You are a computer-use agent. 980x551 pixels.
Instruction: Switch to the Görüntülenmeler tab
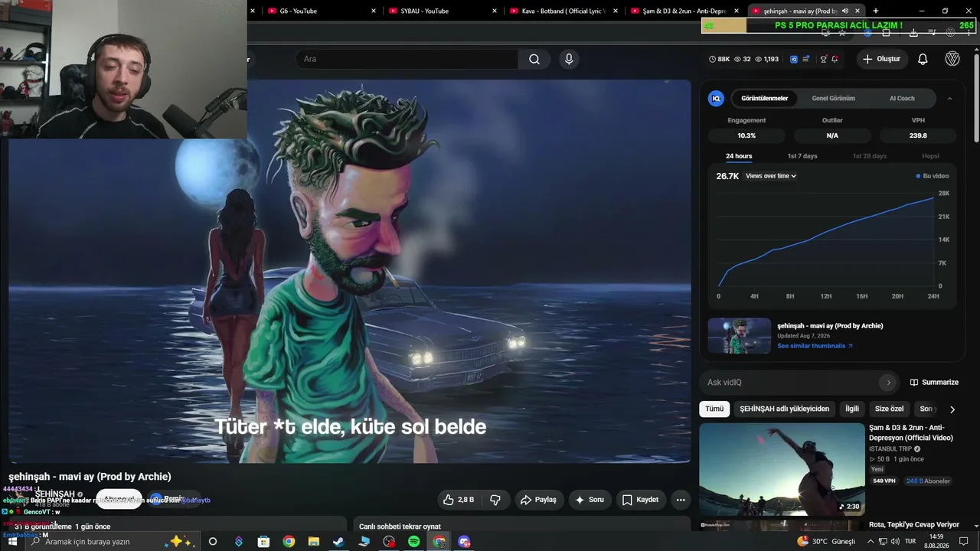(765, 98)
